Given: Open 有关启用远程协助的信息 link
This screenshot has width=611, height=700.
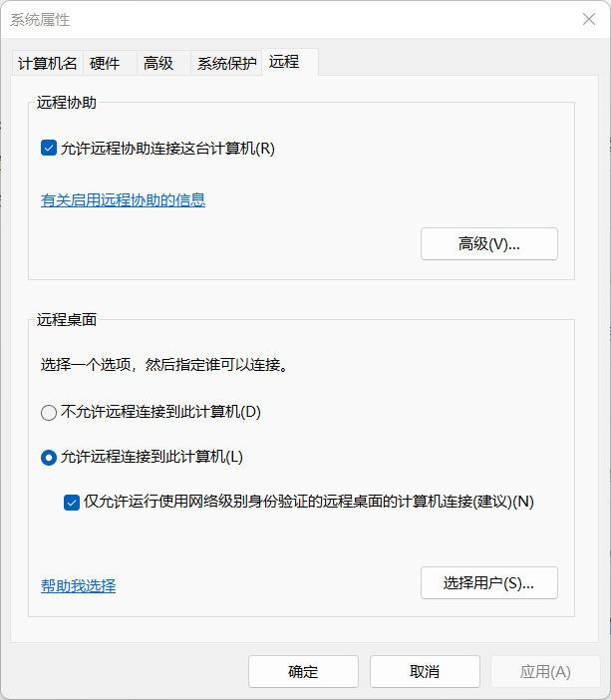Looking at the screenshot, I should pyautogui.click(x=123, y=199).
